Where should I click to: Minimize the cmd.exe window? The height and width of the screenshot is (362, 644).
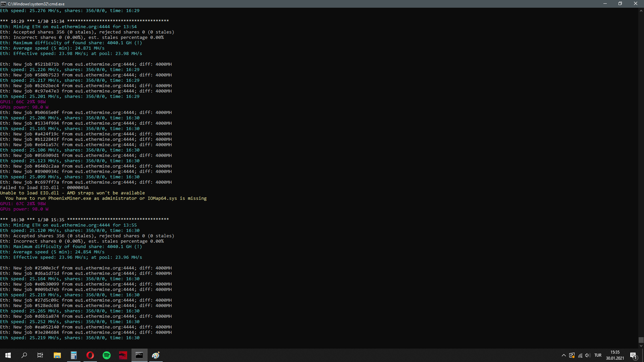[x=605, y=4]
